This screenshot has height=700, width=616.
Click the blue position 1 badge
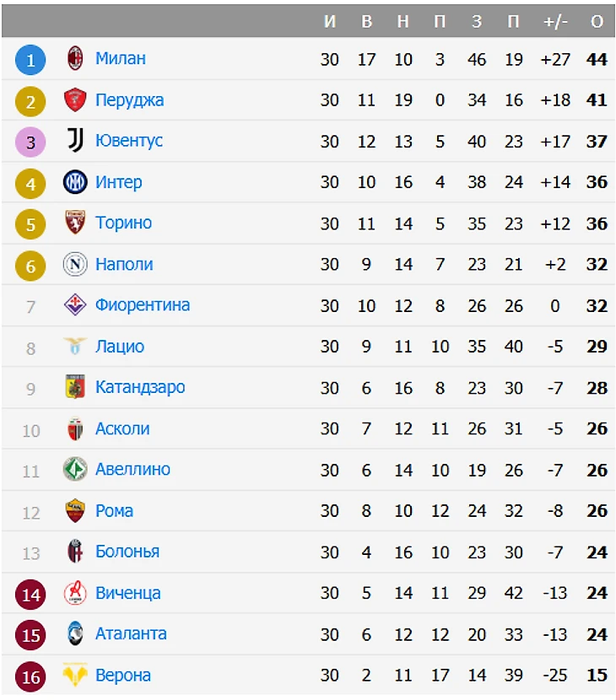[x=31, y=60]
